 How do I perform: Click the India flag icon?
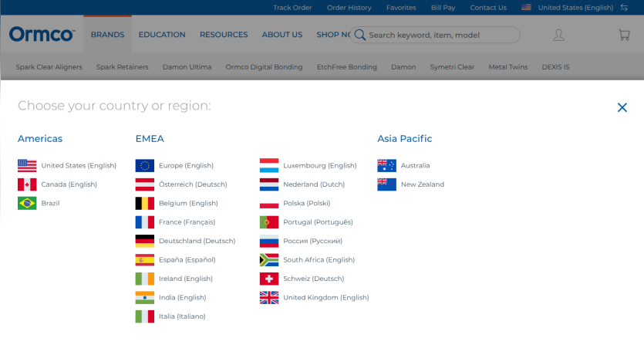pyautogui.click(x=145, y=298)
